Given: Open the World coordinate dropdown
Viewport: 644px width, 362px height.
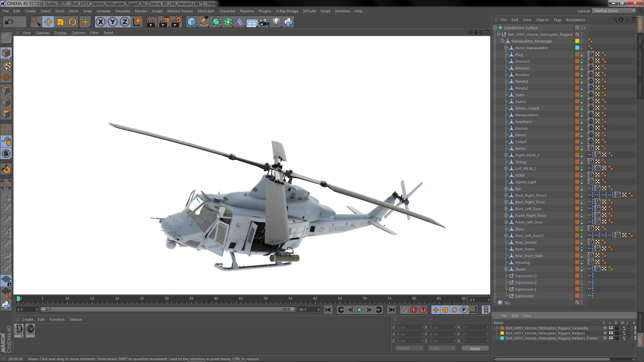Looking at the screenshot, I should pos(410,349).
